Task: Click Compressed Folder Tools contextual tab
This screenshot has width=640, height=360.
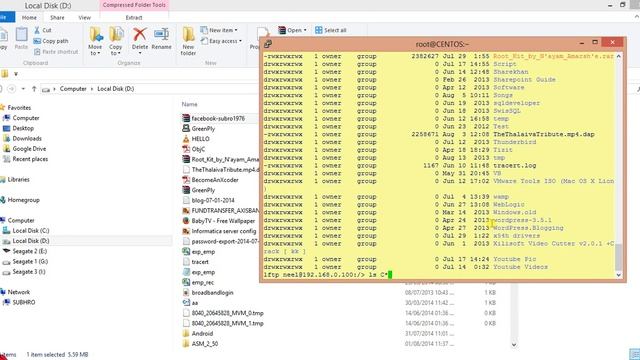Action: tap(134, 5)
